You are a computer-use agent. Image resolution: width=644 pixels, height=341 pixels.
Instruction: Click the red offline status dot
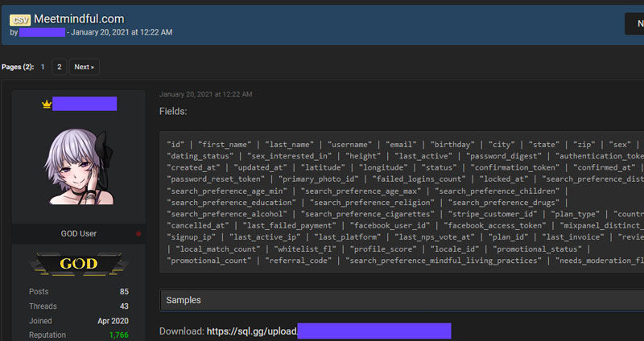(138, 234)
